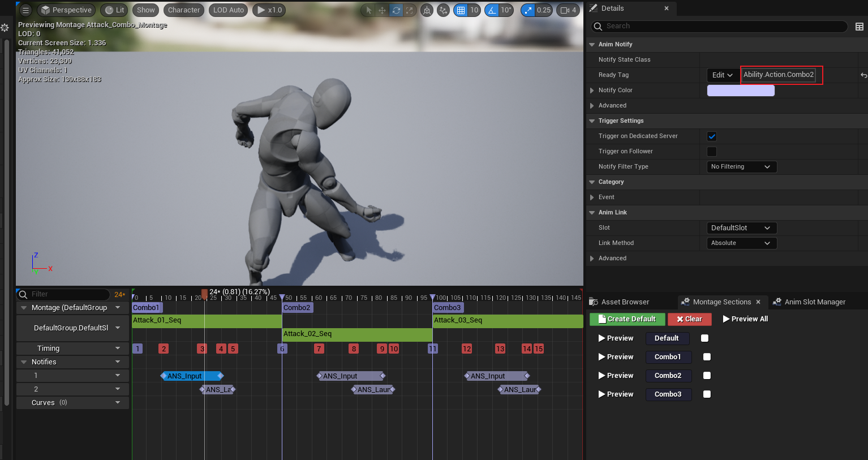Viewport: 868px width, 460px height.
Task: Open the Show viewport menu
Action: pos(145,10)
